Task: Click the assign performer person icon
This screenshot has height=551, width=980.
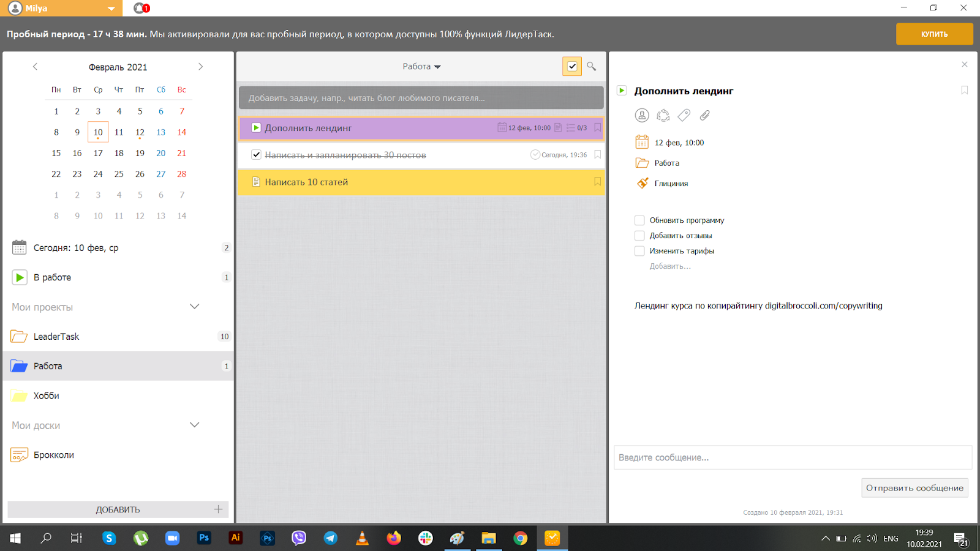Action: [x=642, y=115]
